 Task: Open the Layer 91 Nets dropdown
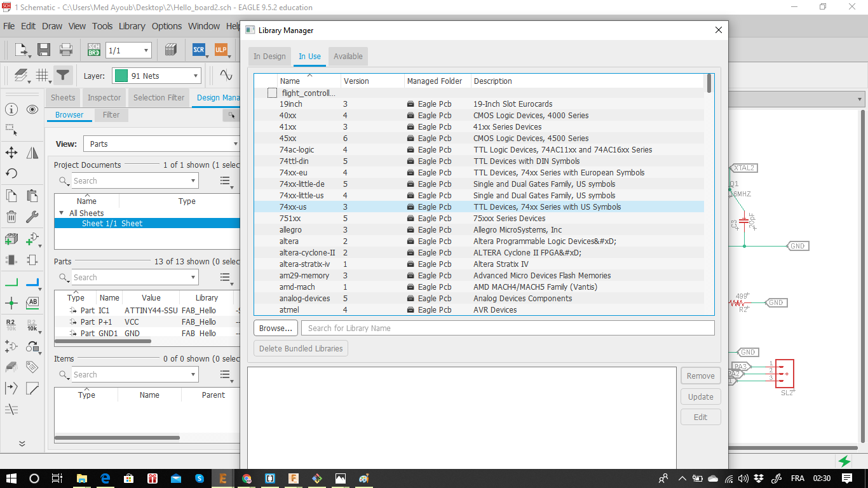pyautogui.click(x=157, y=76)
